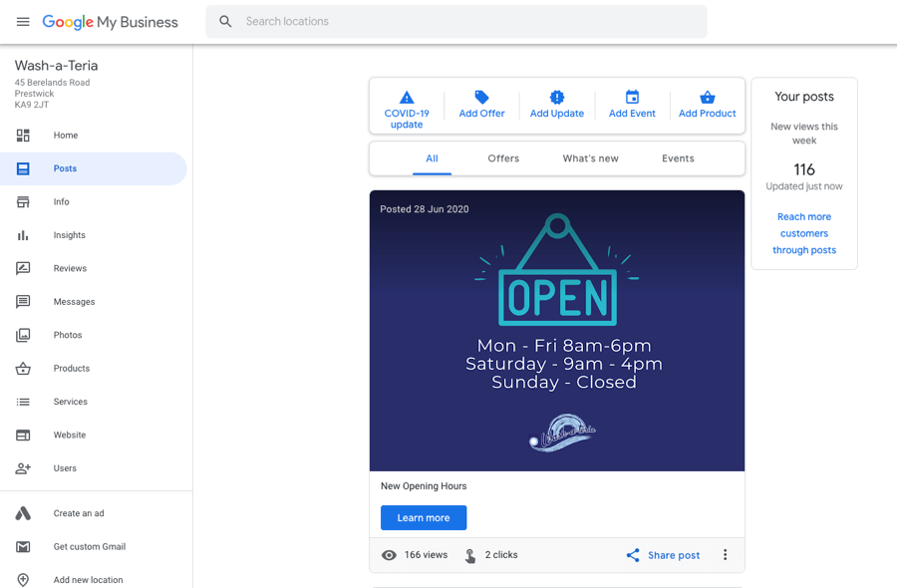This screenshot has width=897, height=588.
Task: Open the hamburger main menu
Action: [23, 22]
